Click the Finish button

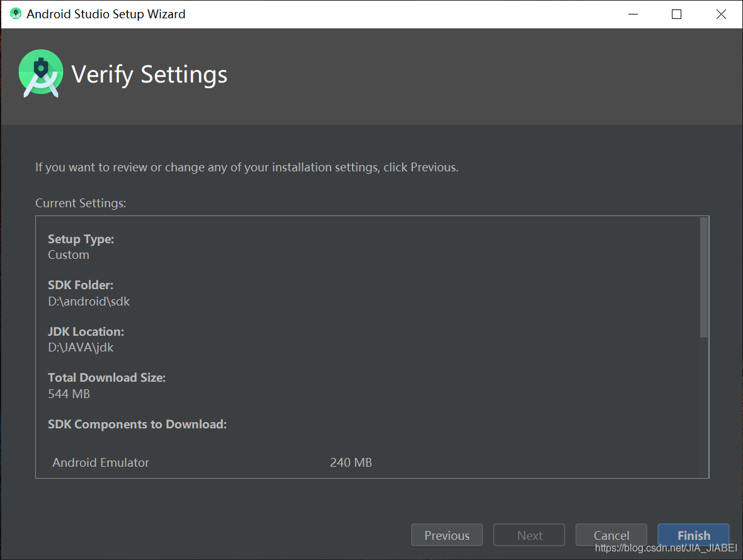click(693, 535)
